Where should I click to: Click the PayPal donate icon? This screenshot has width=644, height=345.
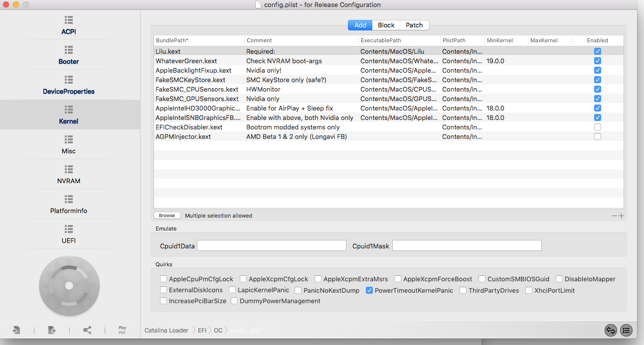(122, 330)
